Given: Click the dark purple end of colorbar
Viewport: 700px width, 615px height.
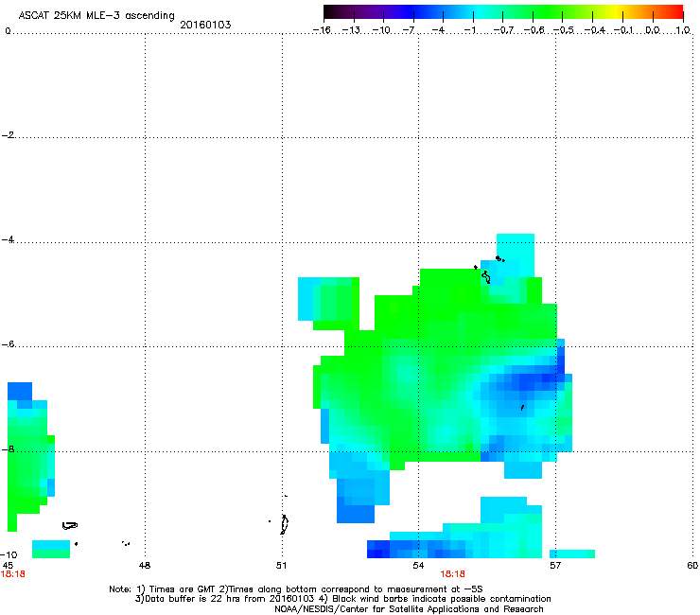Looking at the screenshot, I should (x=333, y=12).
